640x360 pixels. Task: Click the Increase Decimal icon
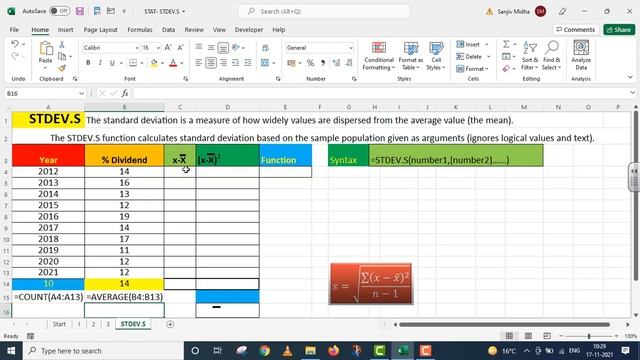[x=336, y=63]
